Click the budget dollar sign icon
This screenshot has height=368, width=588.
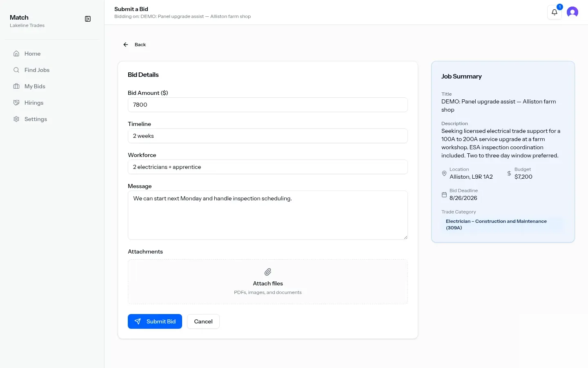point(509,173)
